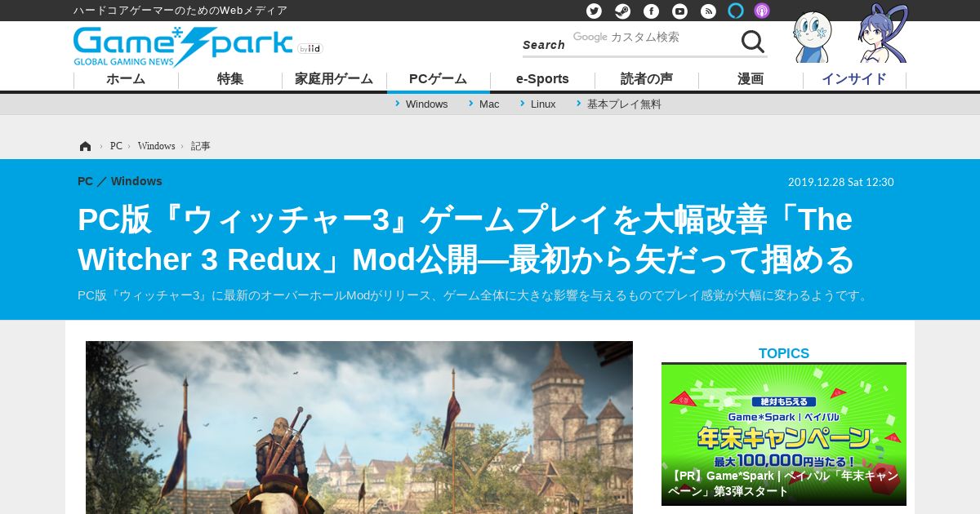Select the Windows submenu link

tap(426, 104)
